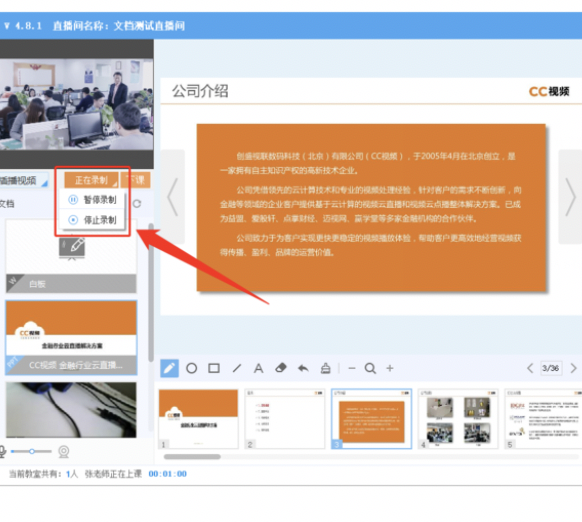Screen dimensions: 582x522
Task: Open slide thumbnail 2
Action: [285, 419]
